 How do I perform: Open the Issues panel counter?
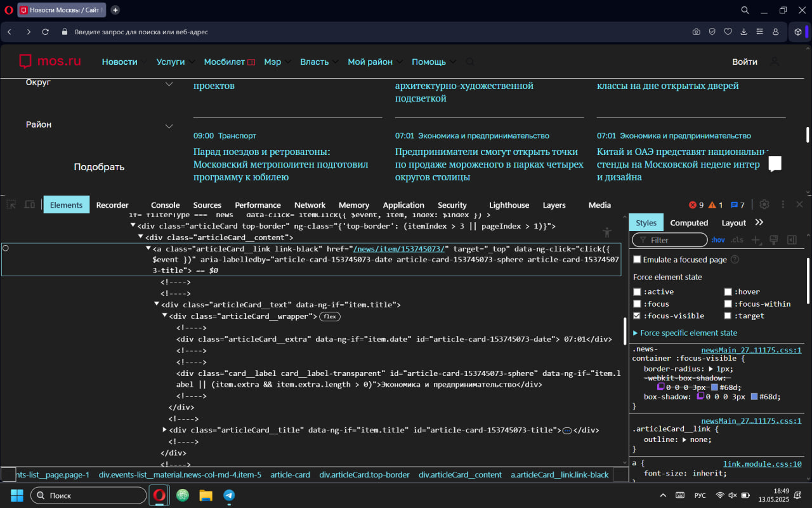click(737, 204)
